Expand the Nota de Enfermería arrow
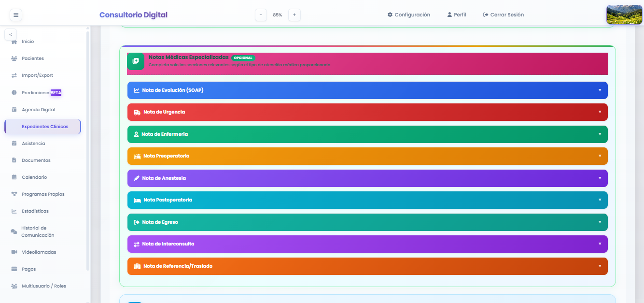 click(x=600, y=134)
